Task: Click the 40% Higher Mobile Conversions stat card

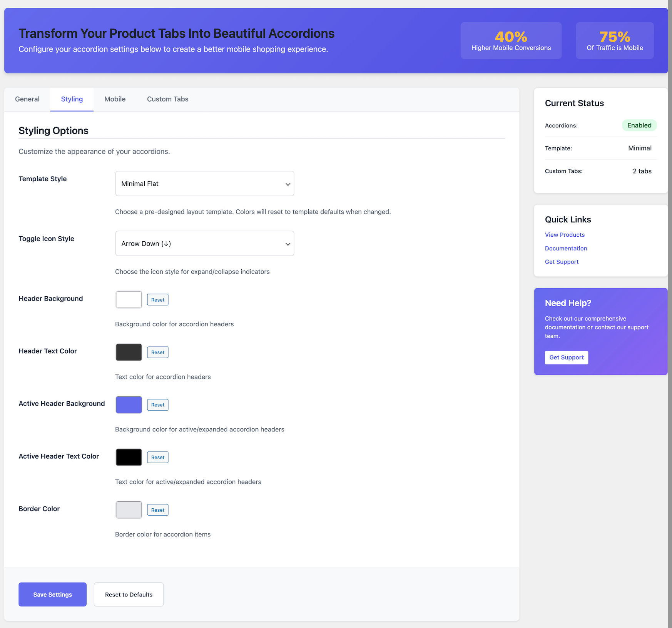Action: pos(511,41)
